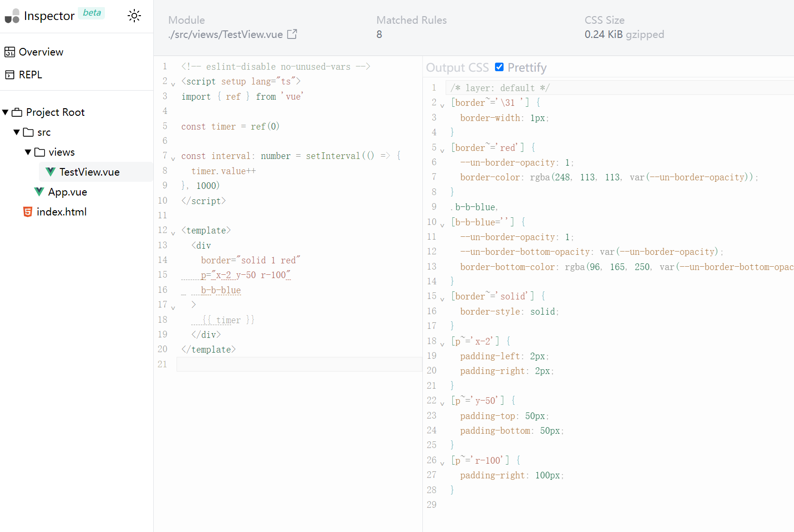Viewport: 794px width, 532px height.
Task: Click the Matched Rules count 8
Action: coord(379,34)
